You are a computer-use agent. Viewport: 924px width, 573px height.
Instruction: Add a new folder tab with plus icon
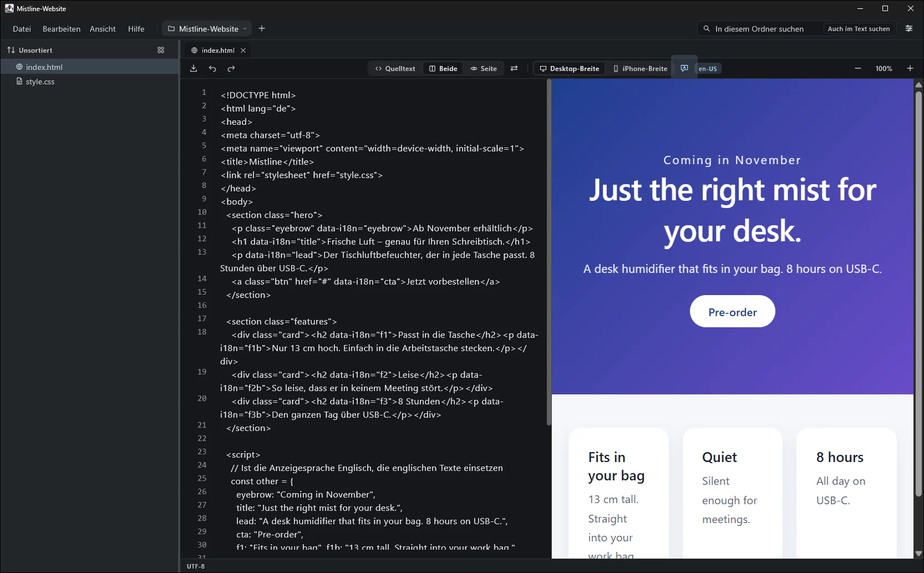[262, 29]
